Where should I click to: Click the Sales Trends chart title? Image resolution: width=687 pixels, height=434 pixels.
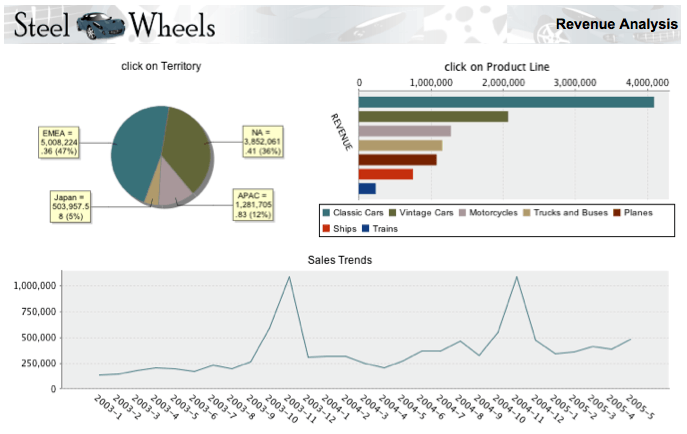[x=340, y=260]
